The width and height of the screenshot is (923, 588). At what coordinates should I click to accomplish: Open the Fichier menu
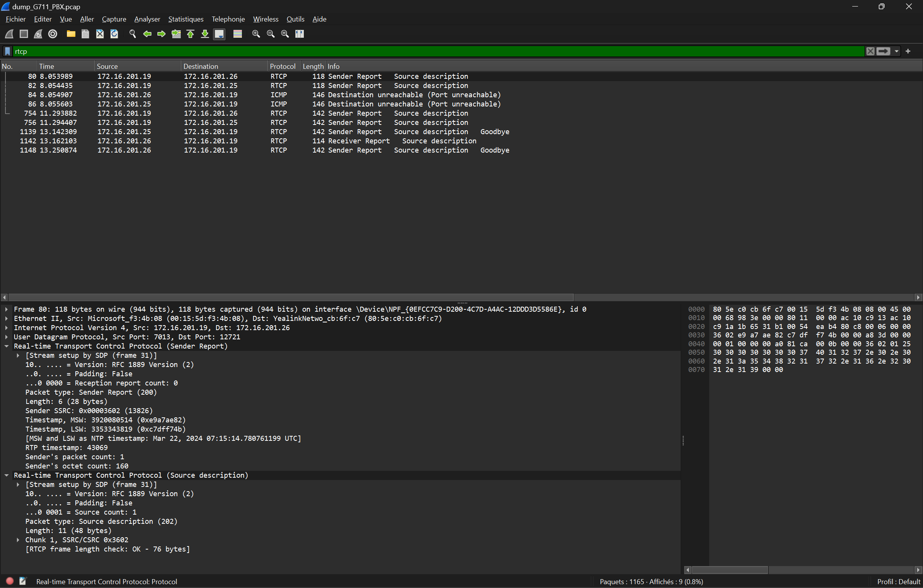16,19
